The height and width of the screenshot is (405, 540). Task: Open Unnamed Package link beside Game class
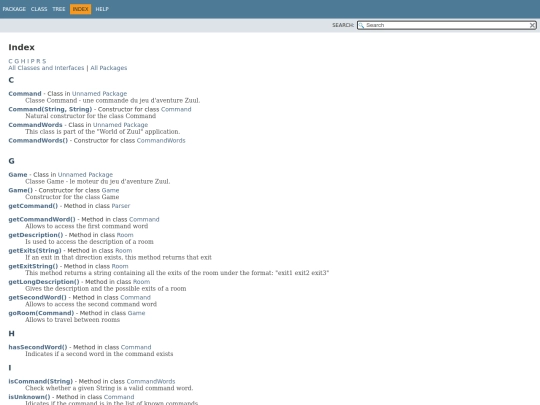click(x=85, y=175)
